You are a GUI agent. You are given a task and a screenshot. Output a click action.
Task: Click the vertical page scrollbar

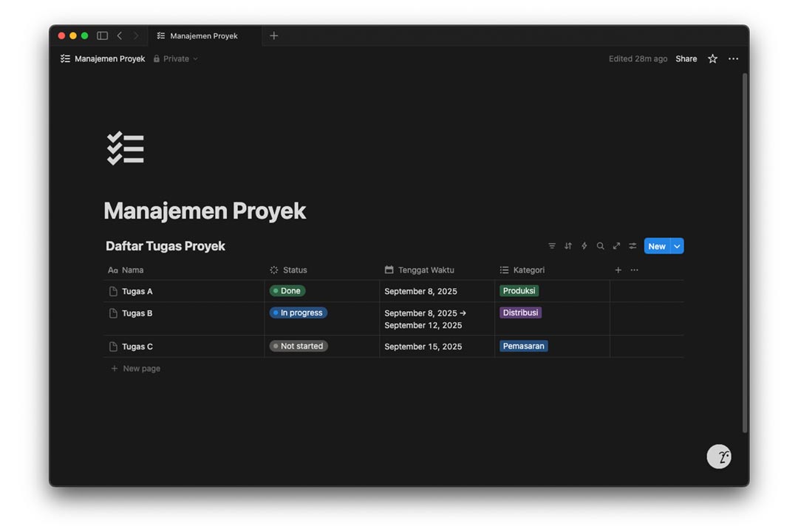(745, 253)
